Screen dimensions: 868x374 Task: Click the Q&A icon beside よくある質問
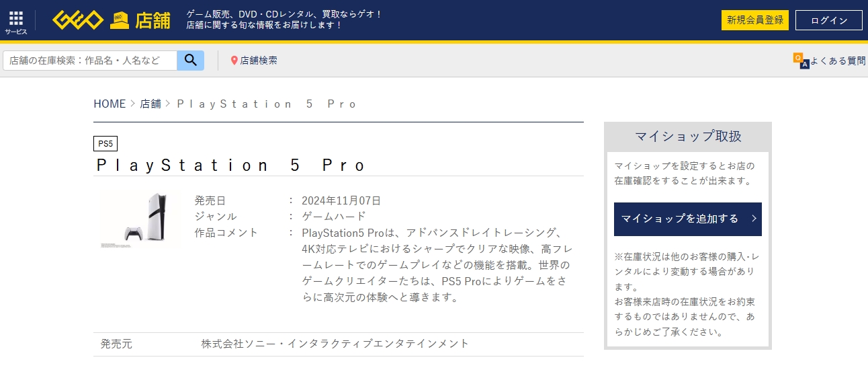pyautogui.click(x=800, y=61)
